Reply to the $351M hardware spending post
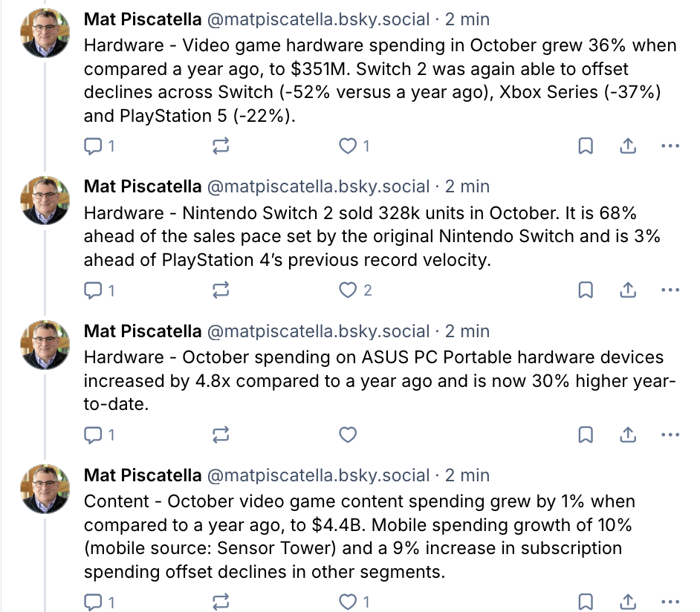The image size is (700, 612). [x=94, y=146]
